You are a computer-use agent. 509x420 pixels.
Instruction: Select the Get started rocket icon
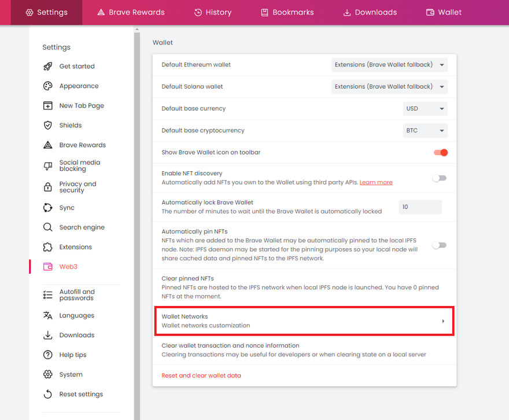pos(48,67)
